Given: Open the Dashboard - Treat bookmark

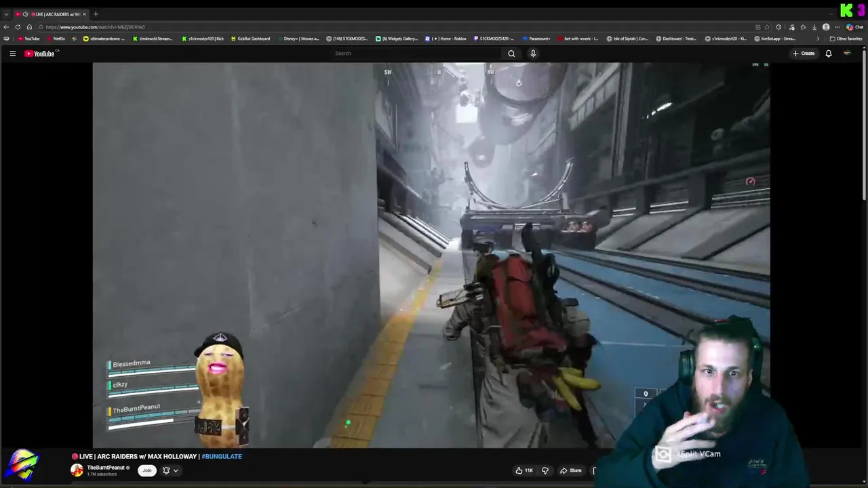Looking at the screenshot, I should [676, 39].
